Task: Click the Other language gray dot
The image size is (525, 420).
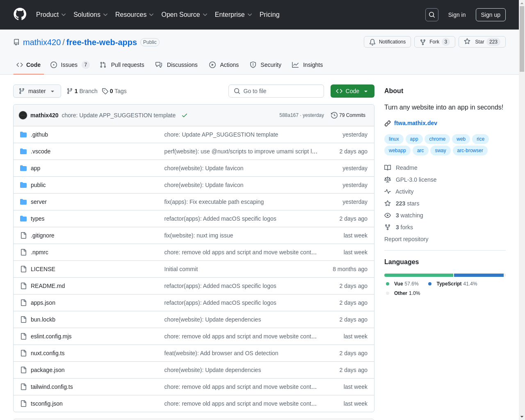Action: click(388, 293)
